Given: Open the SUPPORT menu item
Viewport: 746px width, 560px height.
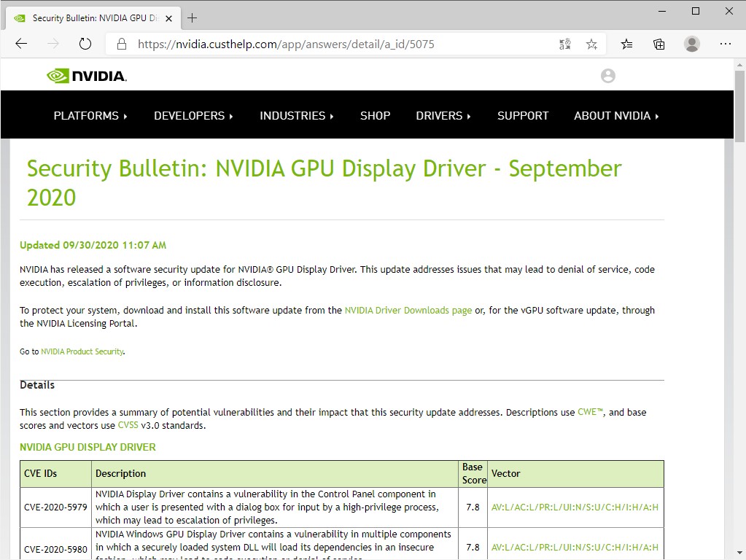Looking at the screenshot, I should 523,116.
